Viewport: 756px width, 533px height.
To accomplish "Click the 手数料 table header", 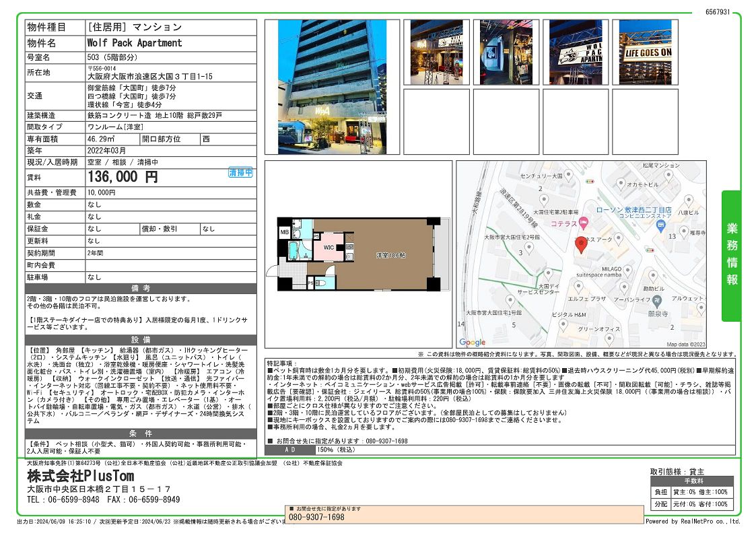I will (693, 481).
